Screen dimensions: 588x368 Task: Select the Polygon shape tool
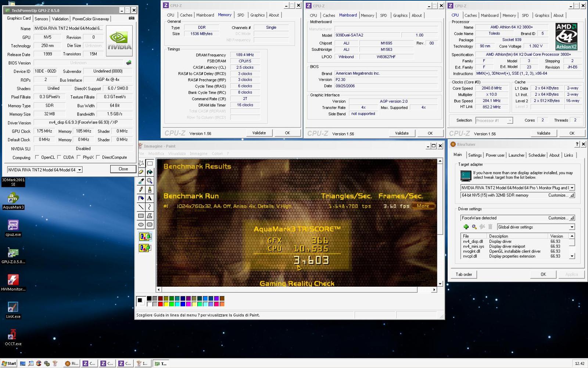tap(150, 216)
